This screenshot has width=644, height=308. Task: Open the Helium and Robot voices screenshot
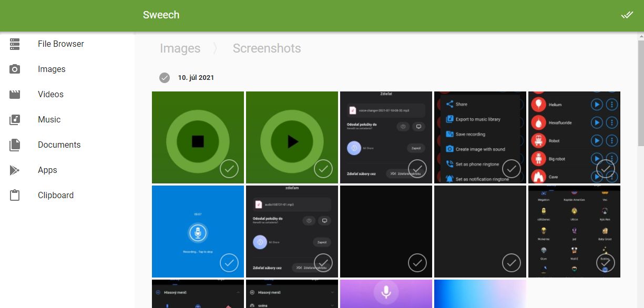click(574, 137)
